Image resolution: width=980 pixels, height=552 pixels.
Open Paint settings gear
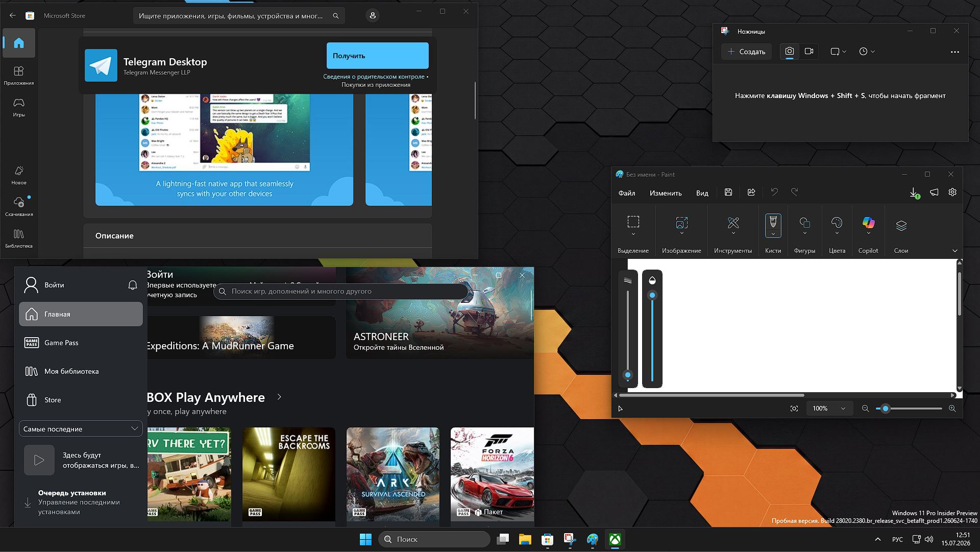[x=952, y=193]
